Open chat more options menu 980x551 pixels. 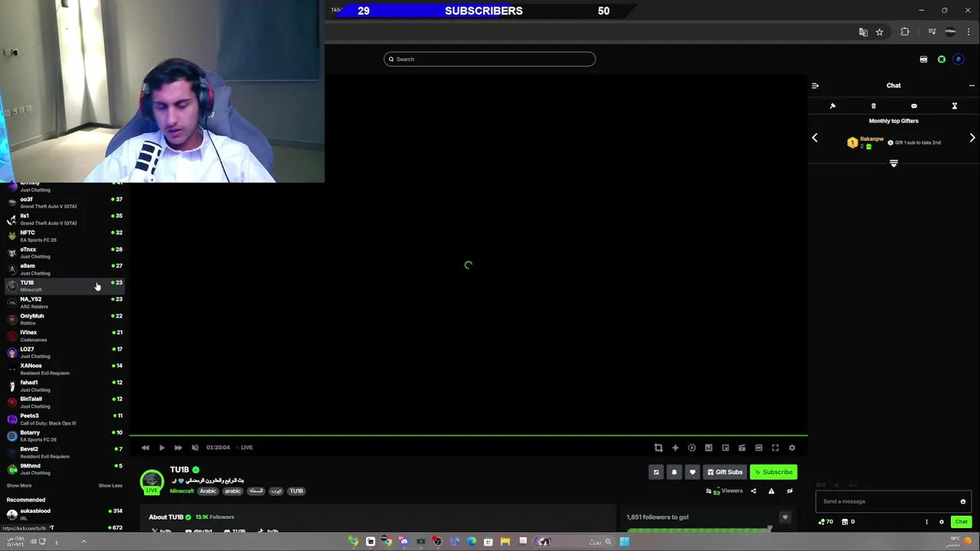click(972, 86)
